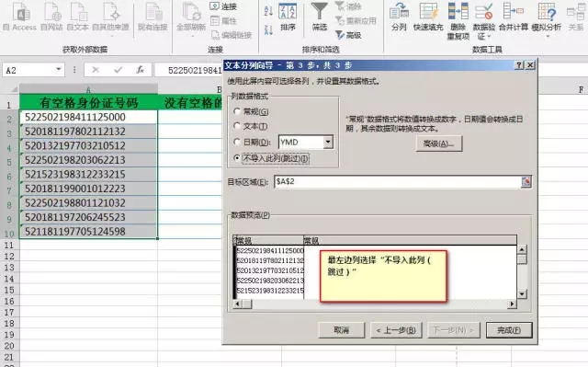Click formula bar confirm checkmark icon
Viewport: 588px width, 367px height.
coord(119,70)
